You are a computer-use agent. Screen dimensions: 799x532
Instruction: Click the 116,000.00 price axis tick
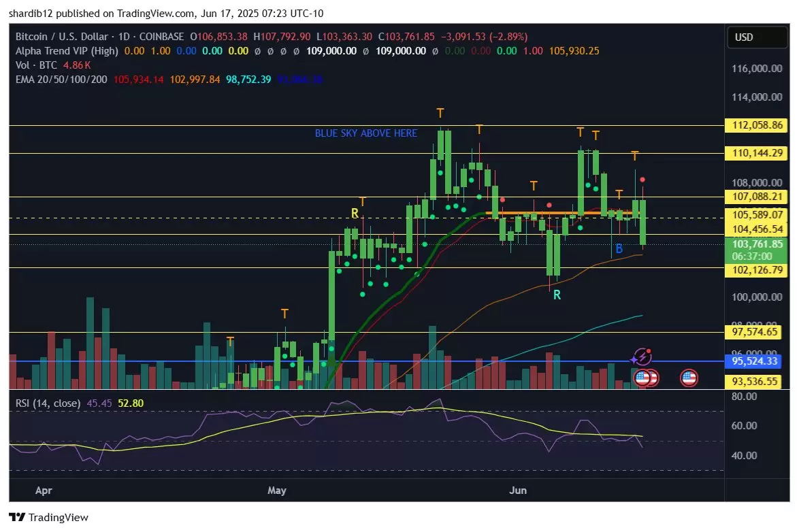757,68
